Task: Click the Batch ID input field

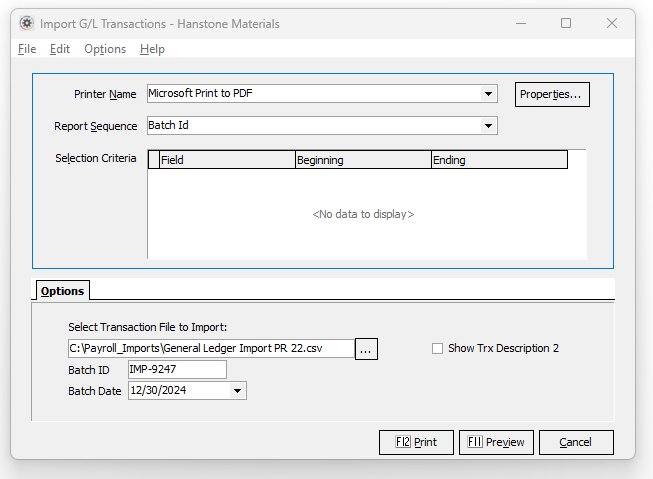Action: click(177, 369)
